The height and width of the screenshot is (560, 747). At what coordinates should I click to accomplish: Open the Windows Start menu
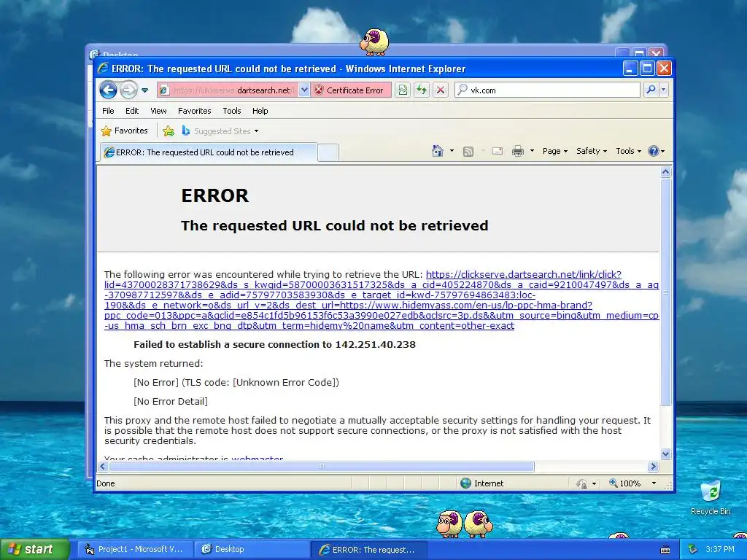34,549
